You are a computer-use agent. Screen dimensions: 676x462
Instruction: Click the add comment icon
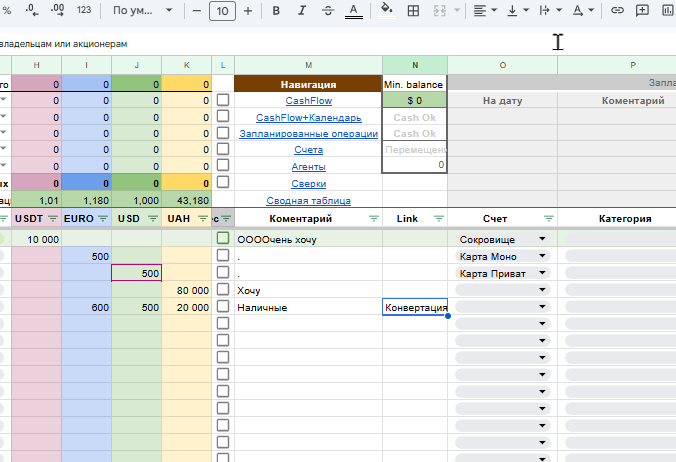(x=642, y=10)
